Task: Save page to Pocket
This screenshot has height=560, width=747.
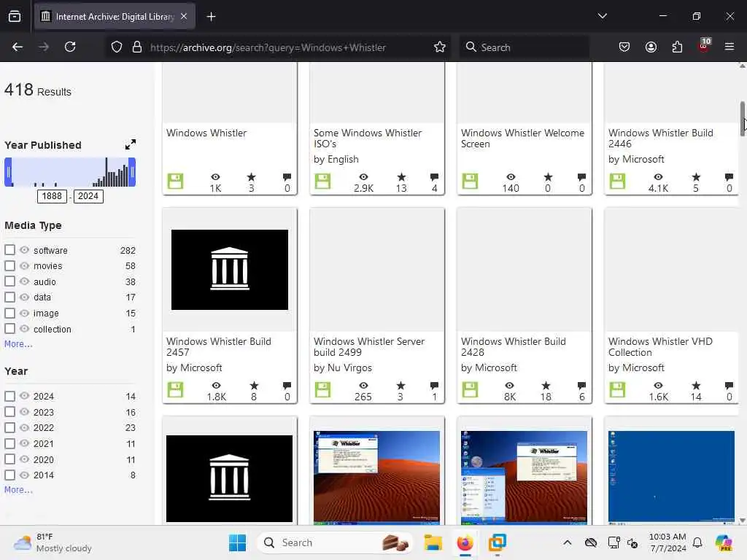Action: [x=624, y=47]
